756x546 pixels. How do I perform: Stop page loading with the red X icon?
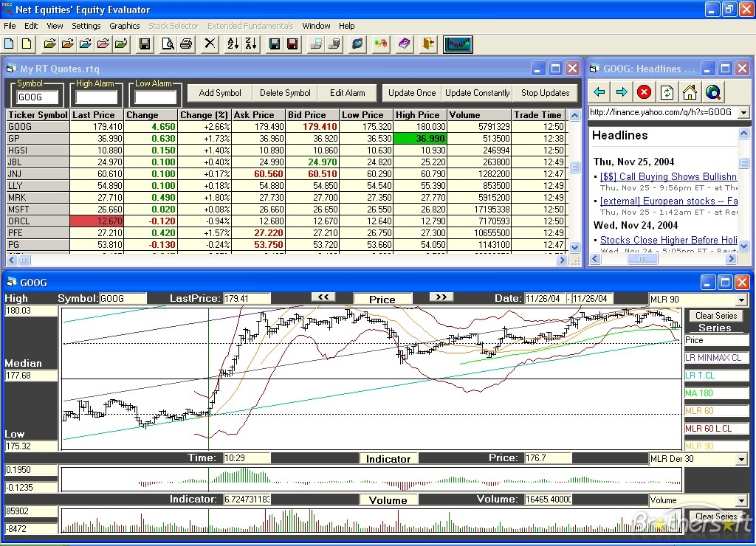coord(645,92)
